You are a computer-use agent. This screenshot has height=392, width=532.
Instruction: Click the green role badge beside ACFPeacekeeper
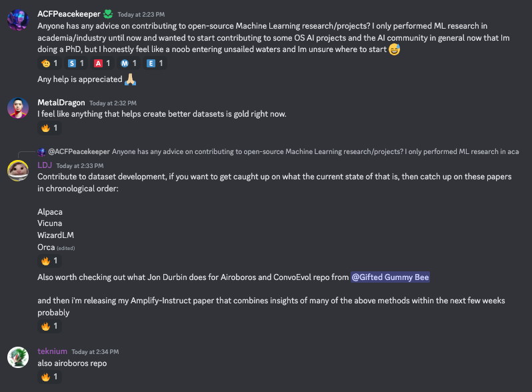[107, 13]
